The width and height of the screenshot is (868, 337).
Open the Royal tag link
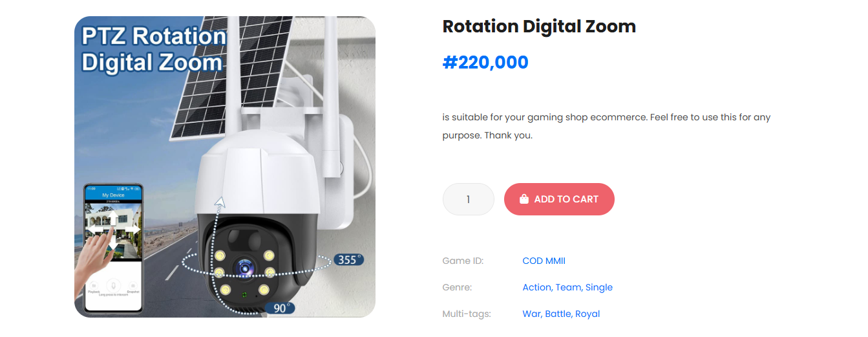point(587,314)
